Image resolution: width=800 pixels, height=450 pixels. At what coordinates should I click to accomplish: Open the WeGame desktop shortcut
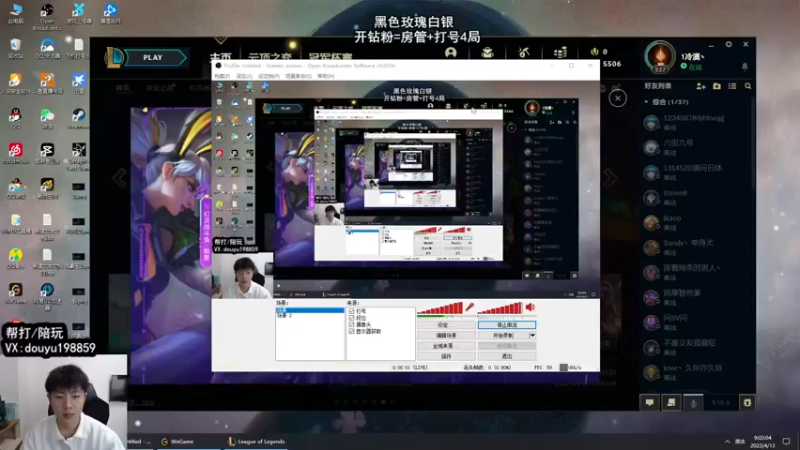[x=15, y=293]
